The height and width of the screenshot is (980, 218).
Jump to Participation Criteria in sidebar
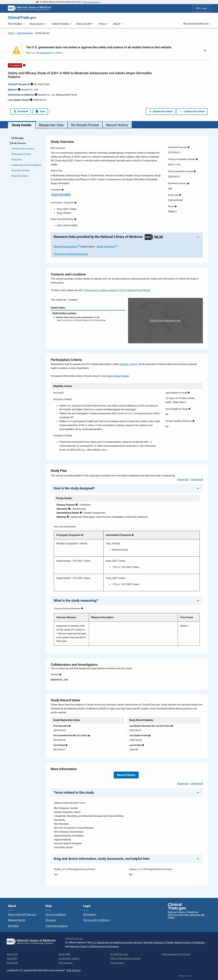click(21, 154)
